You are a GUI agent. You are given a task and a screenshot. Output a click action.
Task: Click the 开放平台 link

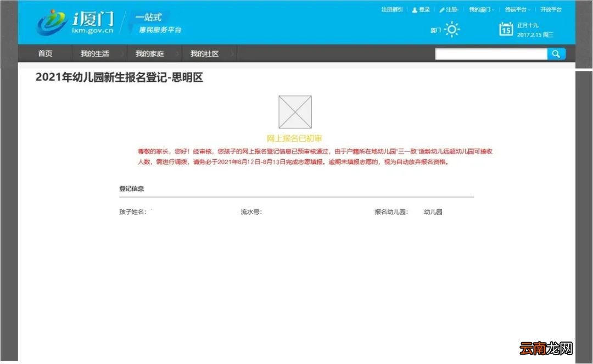(551, 9)
